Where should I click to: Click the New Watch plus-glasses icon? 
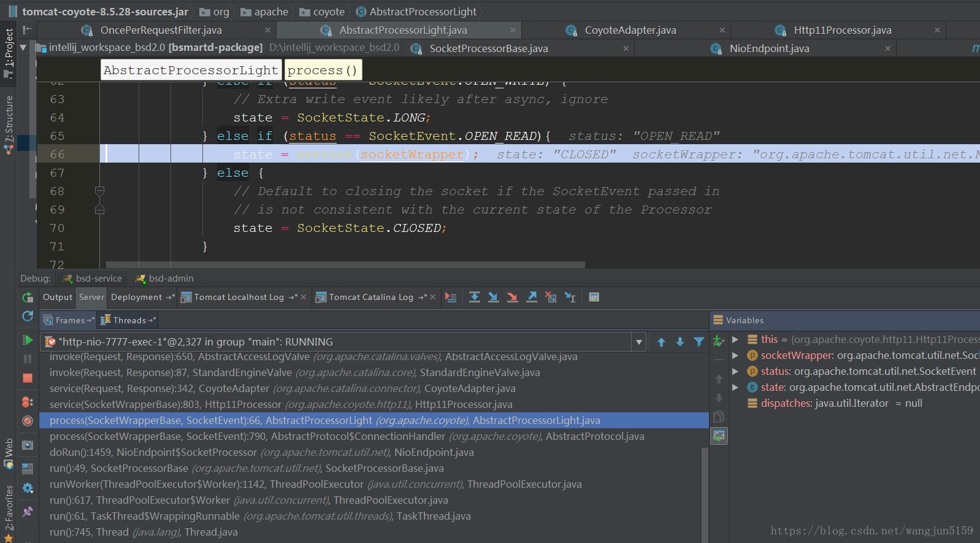719,341
